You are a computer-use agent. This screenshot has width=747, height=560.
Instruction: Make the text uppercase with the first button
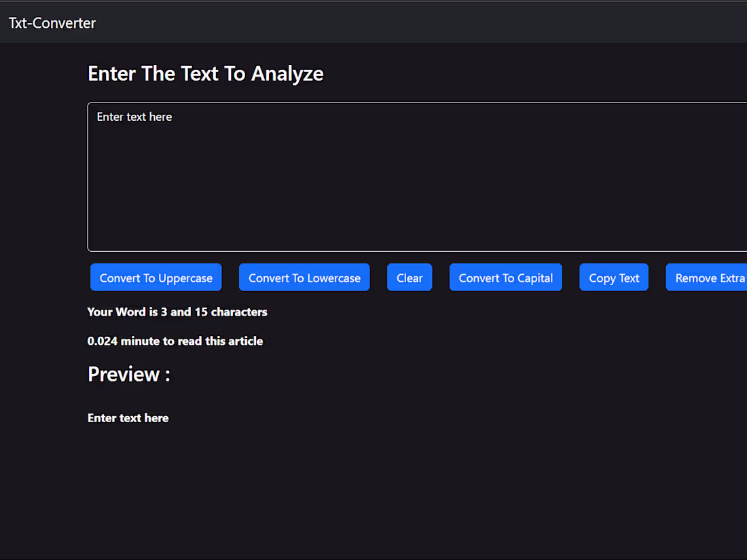click(x=156, y=277)
